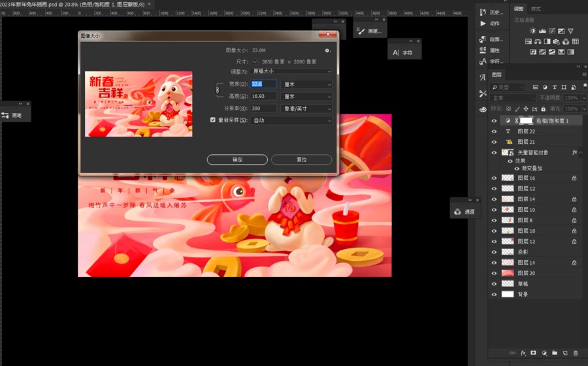Image resolution: width=588 pixels, height=366 pixels.
Task: Add a Photo Filter adjustment (camera icon)
Action: point(557,41)
